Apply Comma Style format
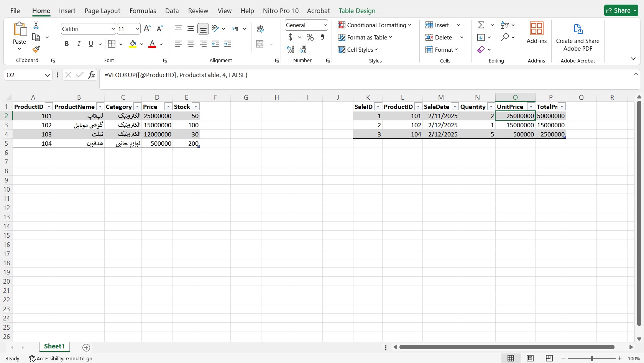Screen dimensions: 644x363 (x=322, y=37)
